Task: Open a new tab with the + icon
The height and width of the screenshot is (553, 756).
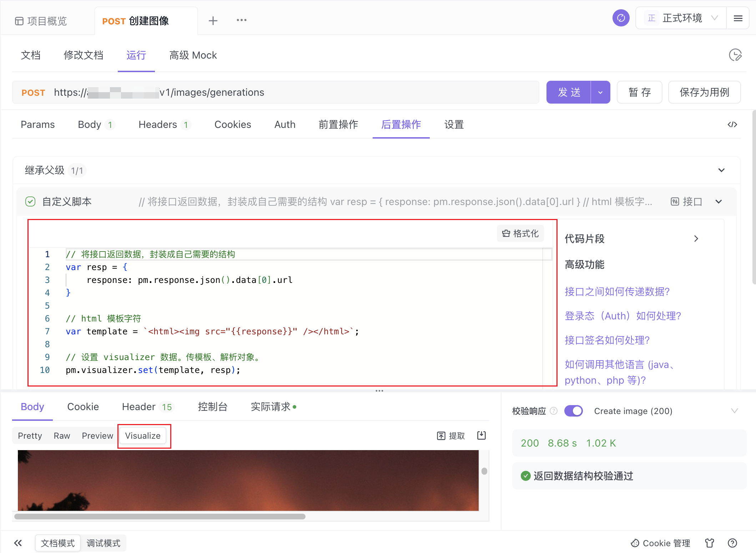Action: click(213, 20)
